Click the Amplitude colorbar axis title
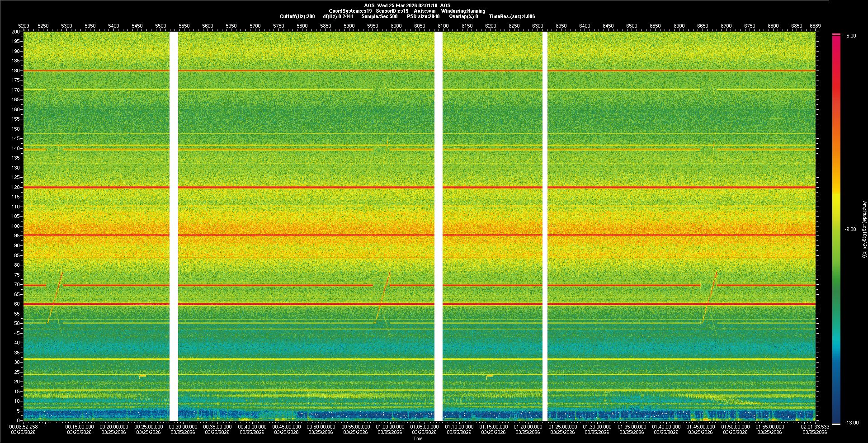Image resolution: width=868 pixels, height=443 pixels. click(x=864, y=229)
